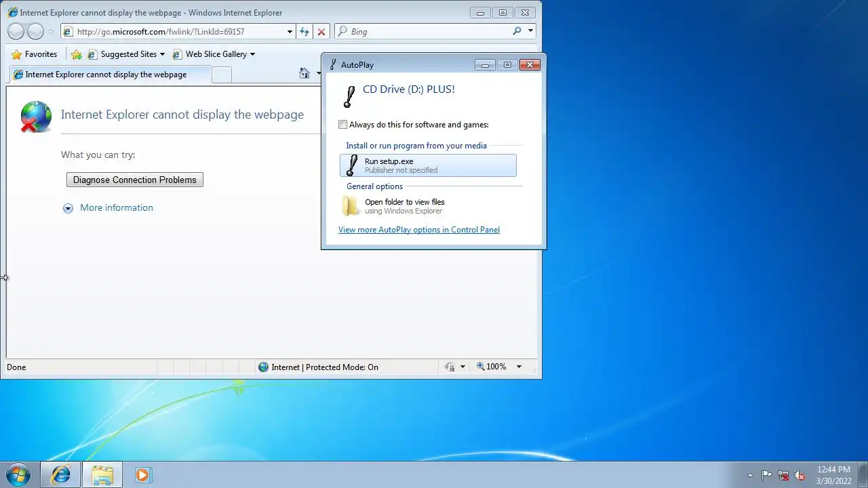Minimize the AutoPlay dialog
The width and height of the screenshot is (868, 488).
[484, 65]
